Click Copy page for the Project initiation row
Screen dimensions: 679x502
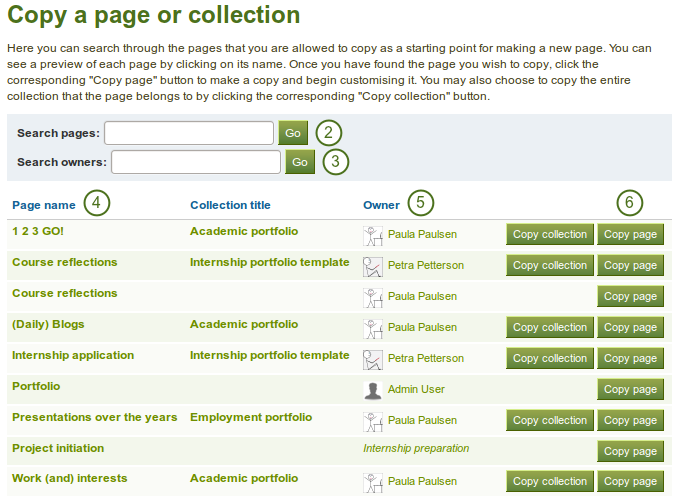pos(630,452)
